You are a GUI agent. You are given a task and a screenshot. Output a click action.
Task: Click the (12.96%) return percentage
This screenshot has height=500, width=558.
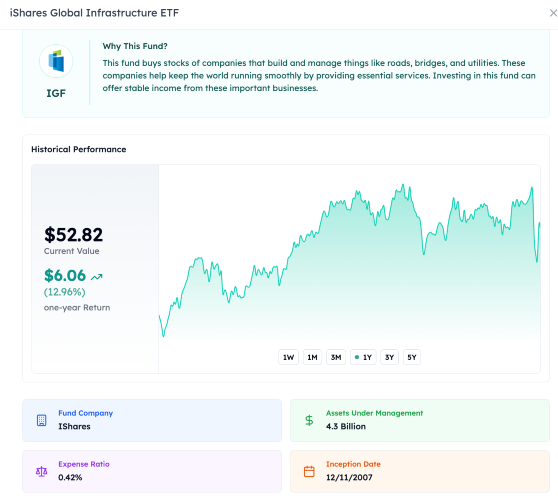(65, 292)
